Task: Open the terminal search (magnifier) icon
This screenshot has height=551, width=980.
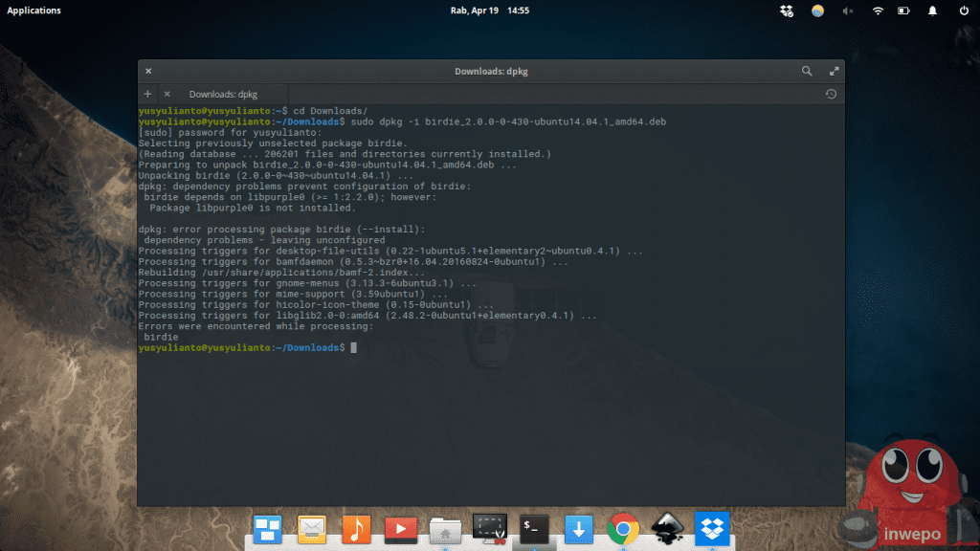Action: coord(807,71)
